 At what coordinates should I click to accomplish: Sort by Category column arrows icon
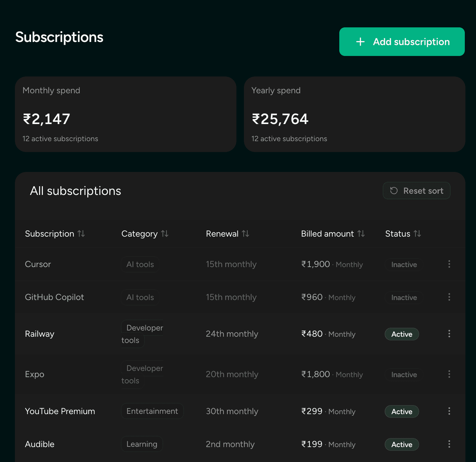165,233
